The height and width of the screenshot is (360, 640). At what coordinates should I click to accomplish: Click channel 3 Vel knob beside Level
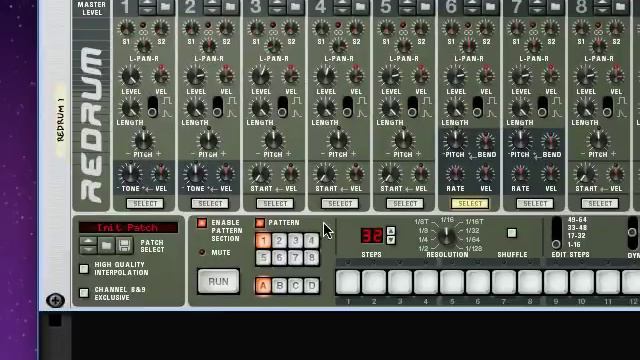pos(291,76)
